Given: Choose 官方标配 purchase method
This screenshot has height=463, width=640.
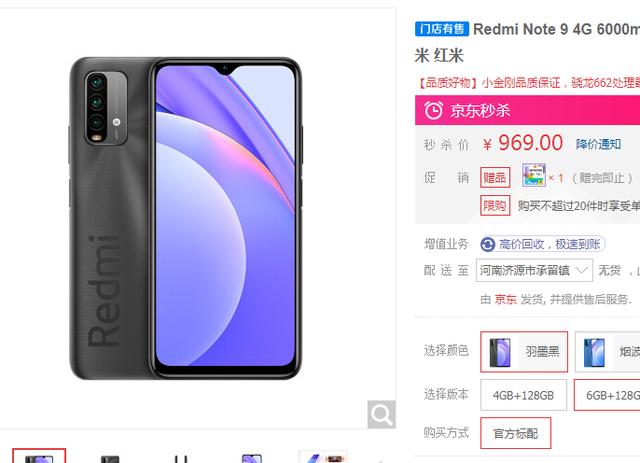Looking at the screenshot, I should 516,433.
